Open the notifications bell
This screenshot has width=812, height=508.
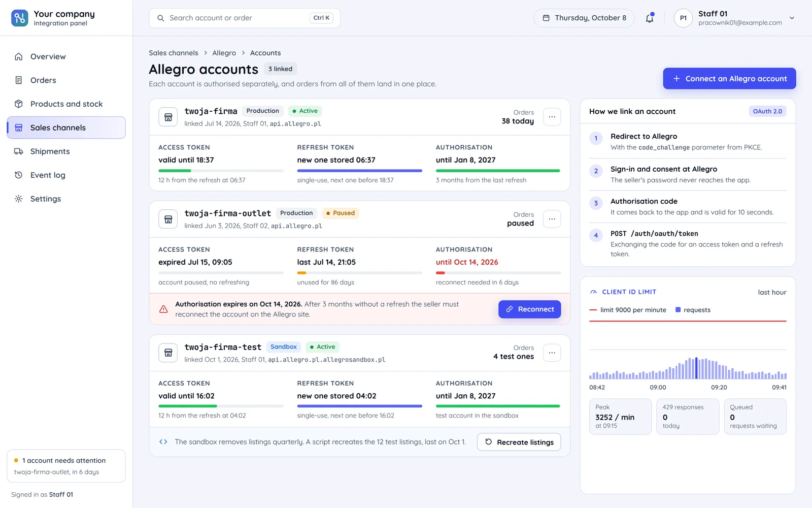(650, 18)
